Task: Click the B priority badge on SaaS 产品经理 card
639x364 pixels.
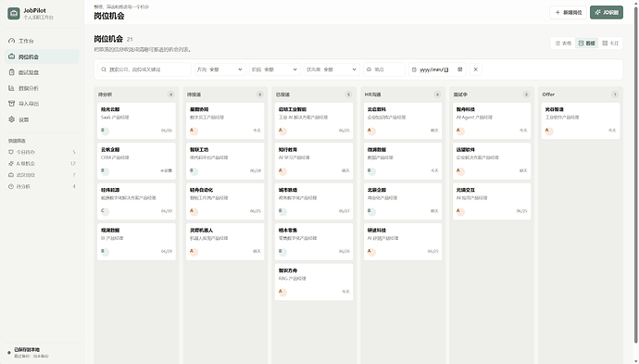Action: 105,131
